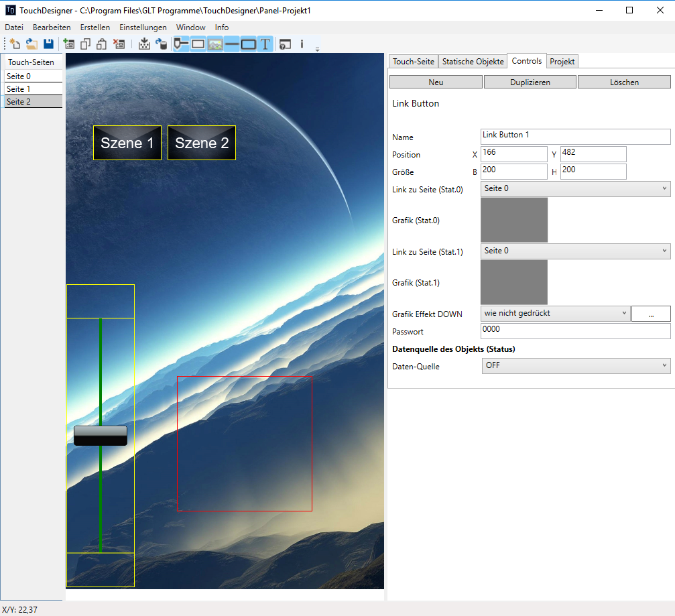Click the delete page red X icon
Image resolution: width=675 pixels, height=616 pixels.
pos(119,44)
